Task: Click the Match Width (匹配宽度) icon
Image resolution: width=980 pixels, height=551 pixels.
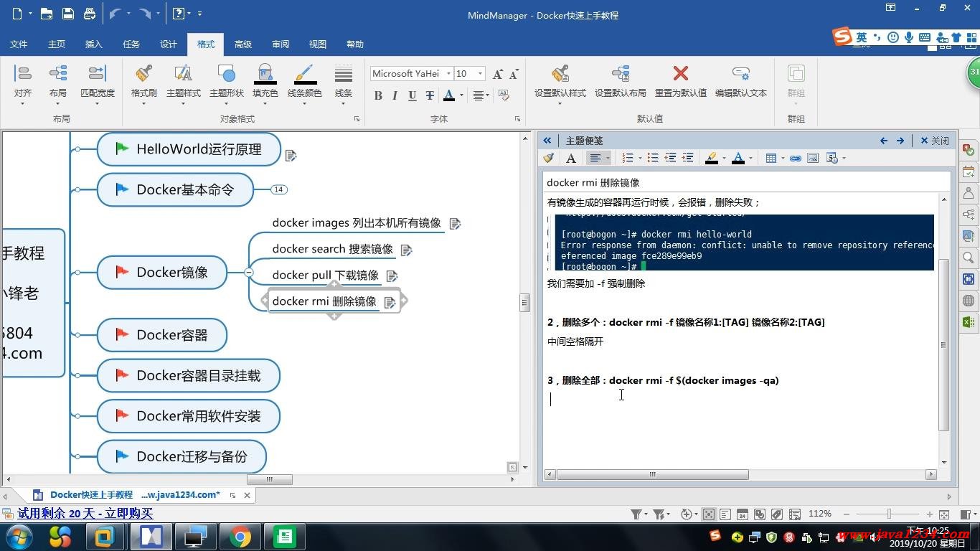Action: pos(97,74)
